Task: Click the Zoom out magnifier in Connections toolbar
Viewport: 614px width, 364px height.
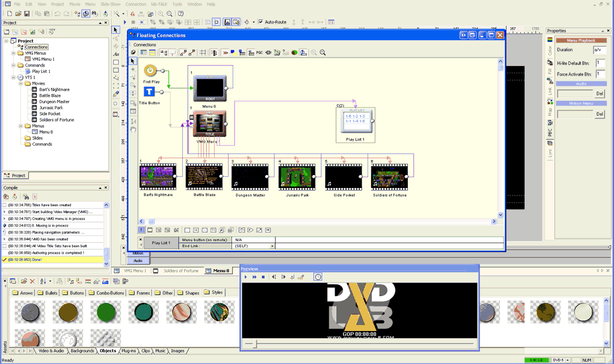Action: pos(323,53)
